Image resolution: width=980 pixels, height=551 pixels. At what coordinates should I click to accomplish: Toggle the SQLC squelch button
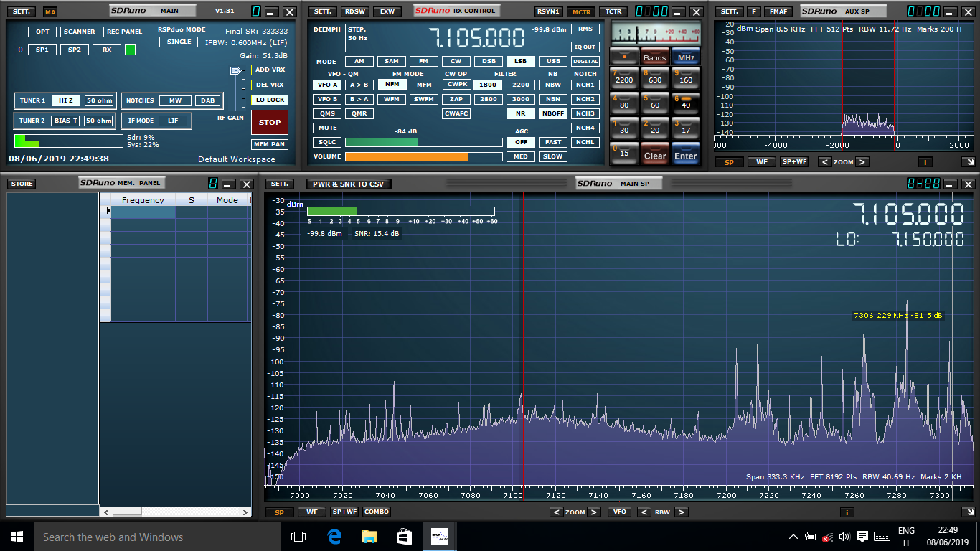[328, 142]
